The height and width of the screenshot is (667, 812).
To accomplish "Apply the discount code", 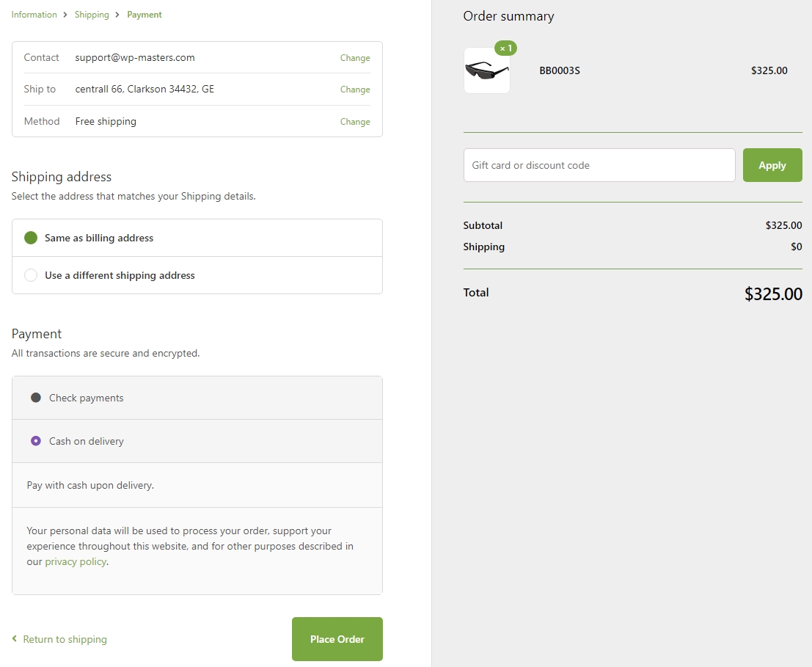I will (x=772, y=165).
